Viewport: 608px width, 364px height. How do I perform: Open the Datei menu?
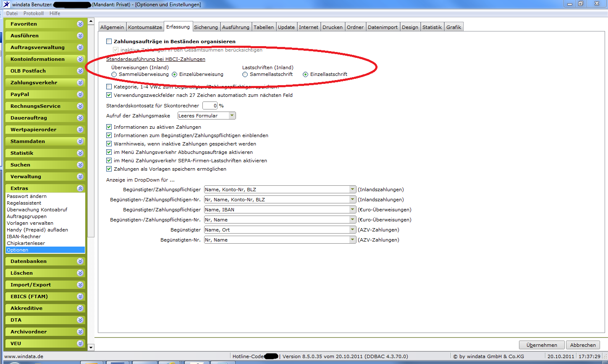(12, 13)
